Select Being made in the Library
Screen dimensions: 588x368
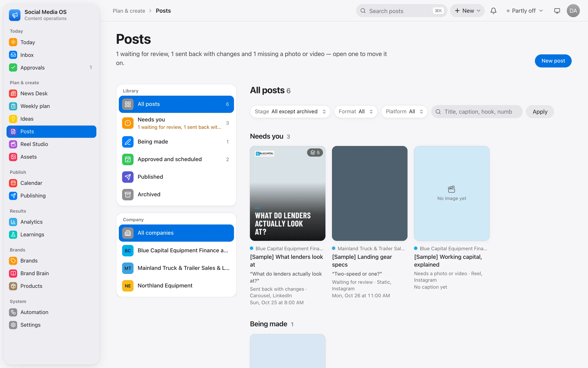coord(176,142)
